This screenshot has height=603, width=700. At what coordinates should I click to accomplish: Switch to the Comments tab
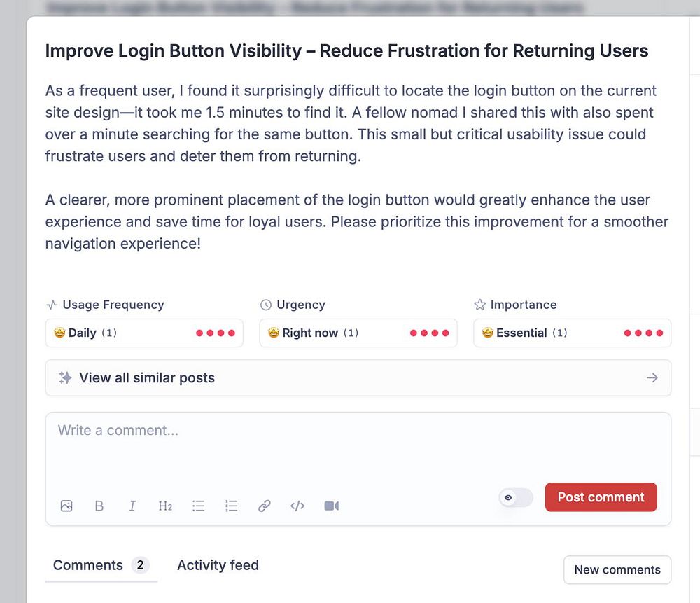[101, 565]
